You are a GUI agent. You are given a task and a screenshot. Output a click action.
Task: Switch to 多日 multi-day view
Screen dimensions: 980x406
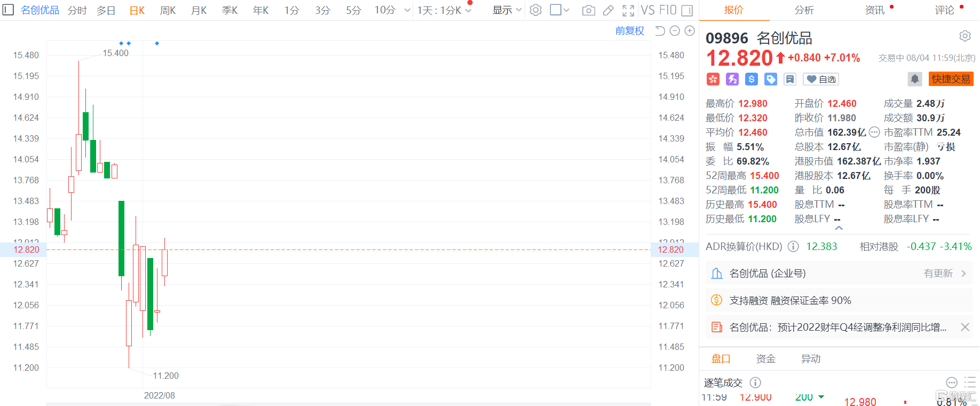click(x=106, y=10)
